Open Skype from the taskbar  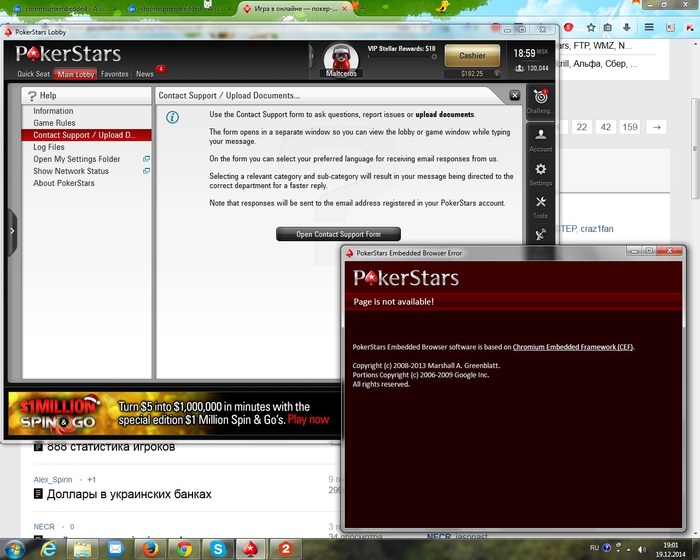[x=218, y=549]
